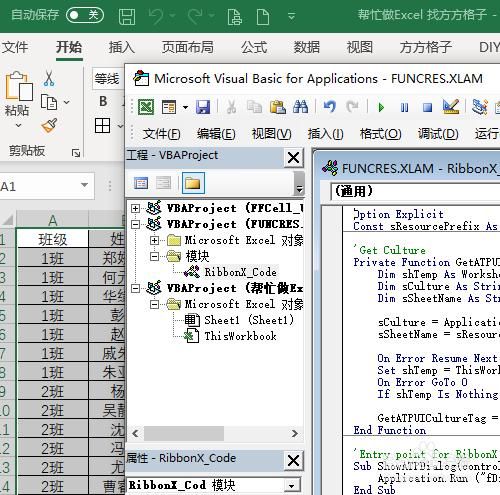Click the View Code icon in project panel

click(141, 183)
